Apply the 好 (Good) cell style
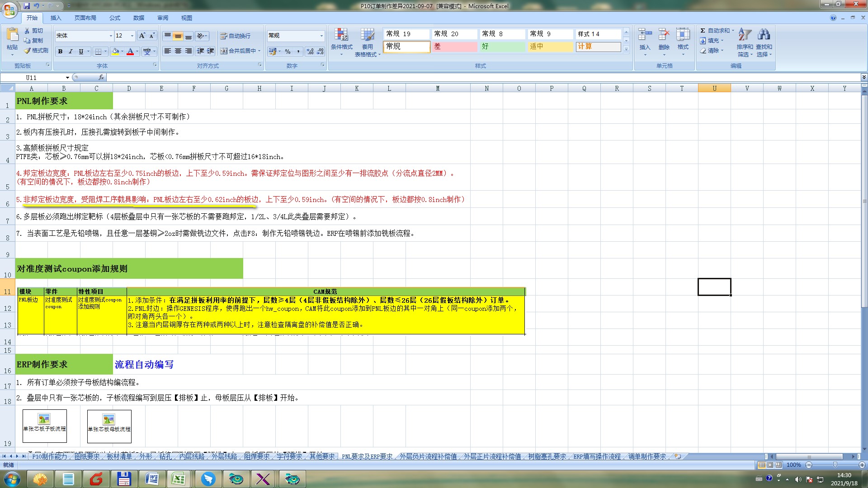 502,47
